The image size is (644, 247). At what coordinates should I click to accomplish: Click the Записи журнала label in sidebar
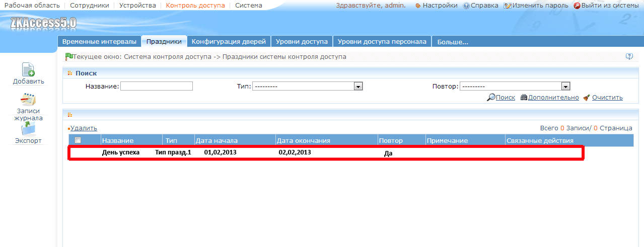pyautogui.click(x=28, y=115)
